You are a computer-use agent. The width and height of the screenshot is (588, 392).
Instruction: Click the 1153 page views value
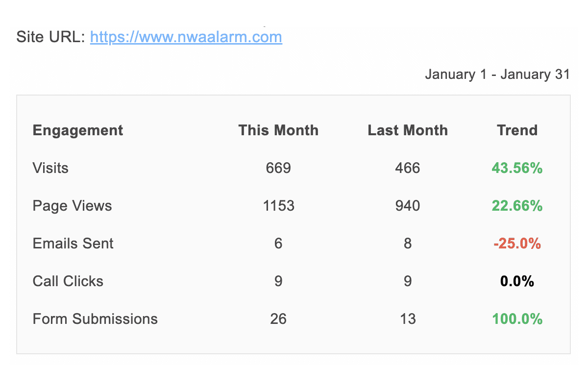pyautogui.click(x=278, y=206)
